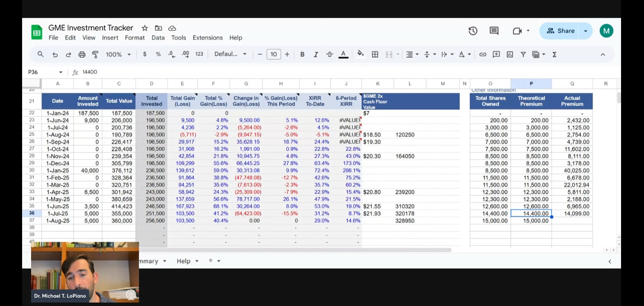Image resolution: width=644 pixels, height=306 pixels.
Task: Star the GME Investment Tracker document
Action: tap(145, 28)
